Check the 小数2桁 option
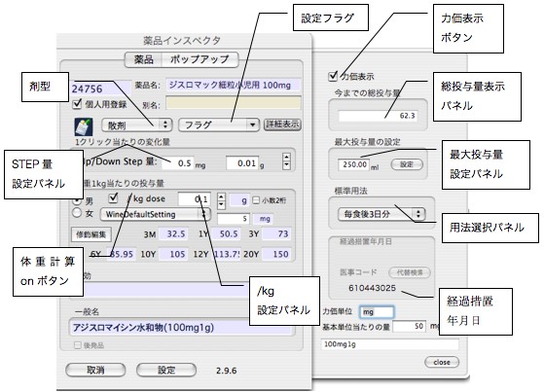Image resolution: width=544 pixels, height=392 pixels. tap(256, 200)
